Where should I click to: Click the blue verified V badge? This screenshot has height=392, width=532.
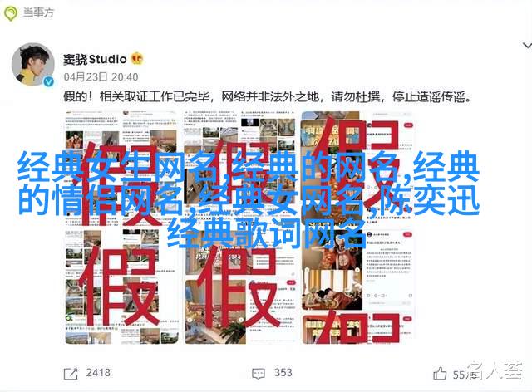49,81
